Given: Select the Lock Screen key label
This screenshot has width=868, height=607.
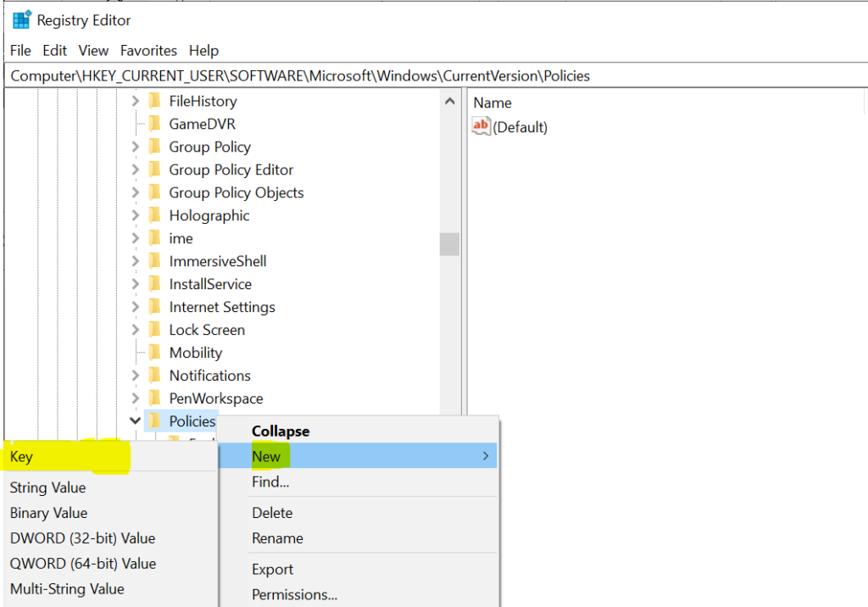Looking at the screenshot, I should tap(207, 330).
